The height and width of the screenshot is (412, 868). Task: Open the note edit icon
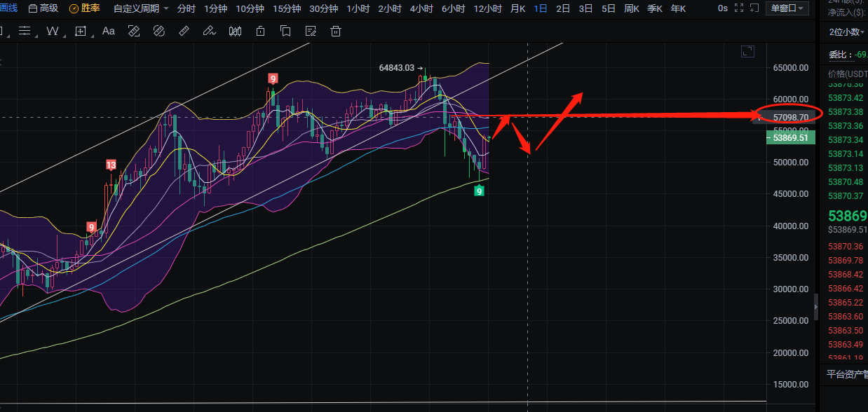(311, 32)
